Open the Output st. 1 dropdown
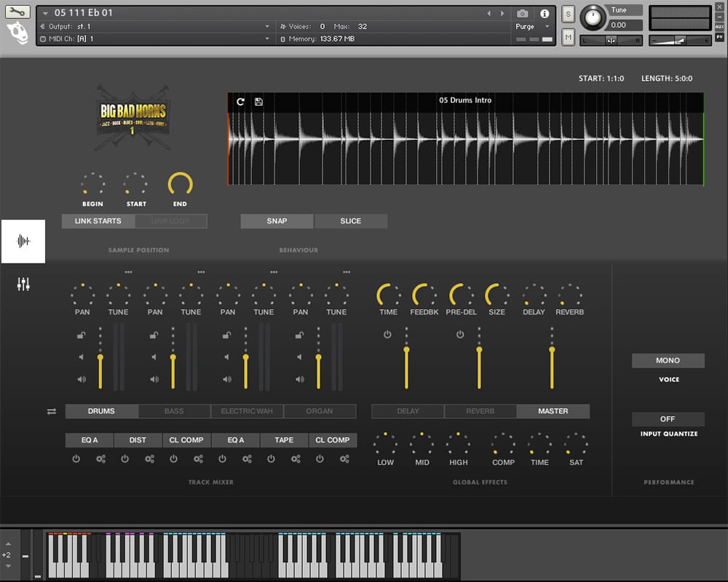 coord(267,27)
